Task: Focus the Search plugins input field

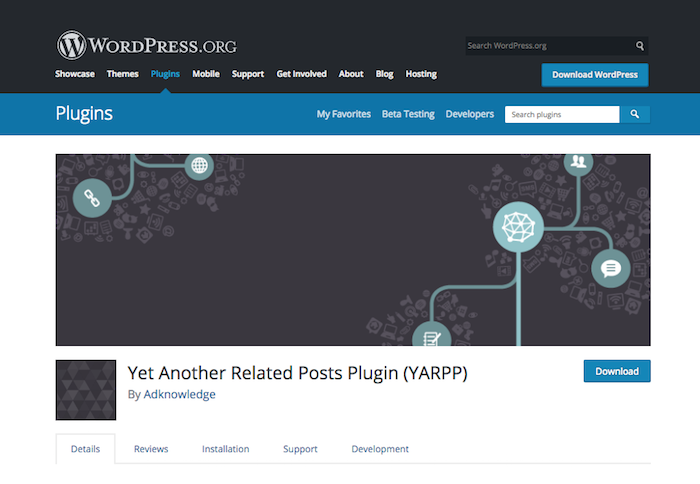Action: 562,114
